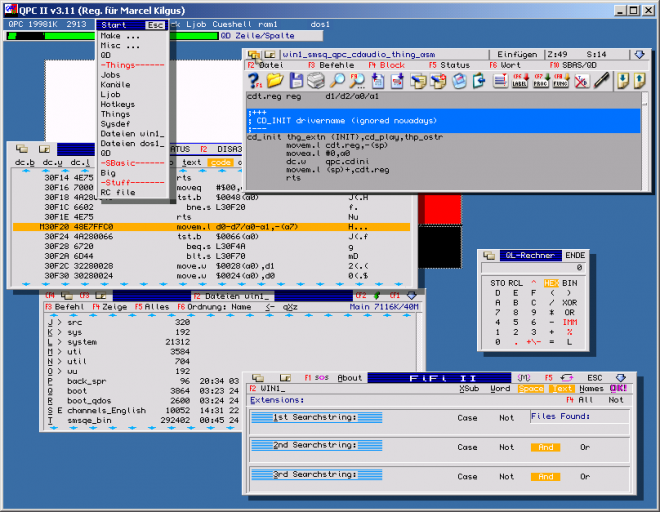The width and height of the screenshot is (660, 512).
Task: Expand the src directory entry
Action: click(x=74, y=323)
